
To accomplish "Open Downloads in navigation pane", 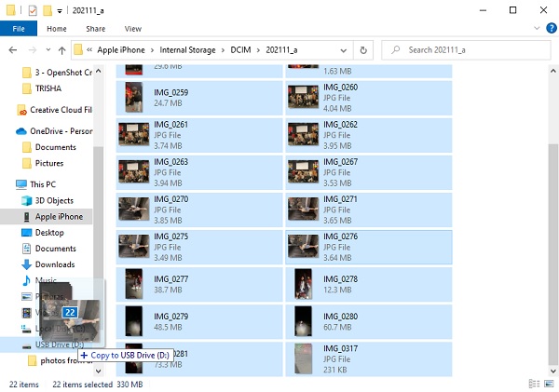I will (48, 264).
